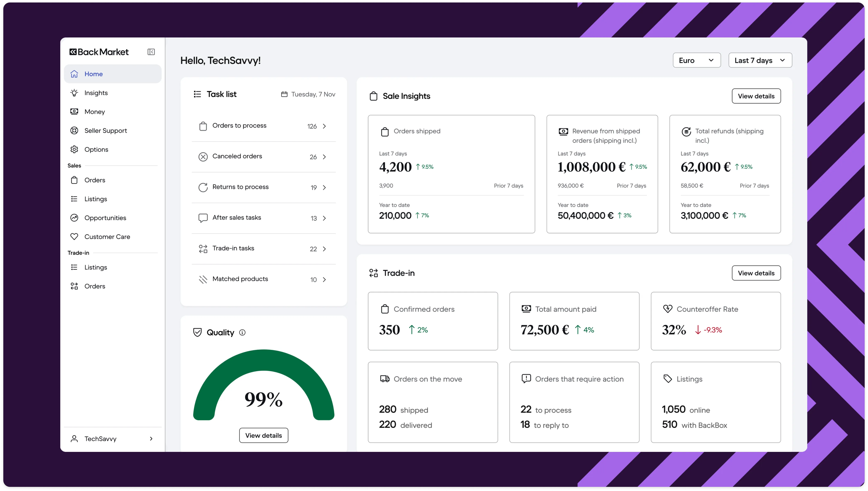Viewport: 868px width, 491px height.
Task: Go to Insights in the sidebar
Action: pos(113,93)
